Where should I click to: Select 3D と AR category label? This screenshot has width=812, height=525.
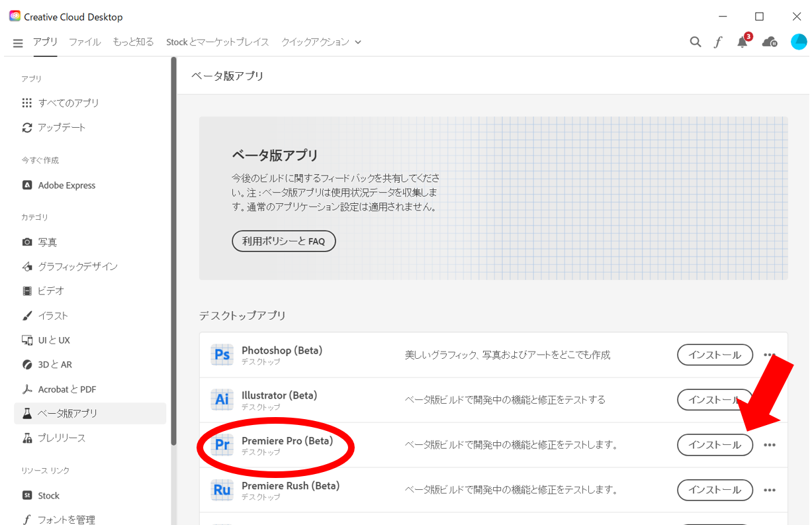[55, 365]
